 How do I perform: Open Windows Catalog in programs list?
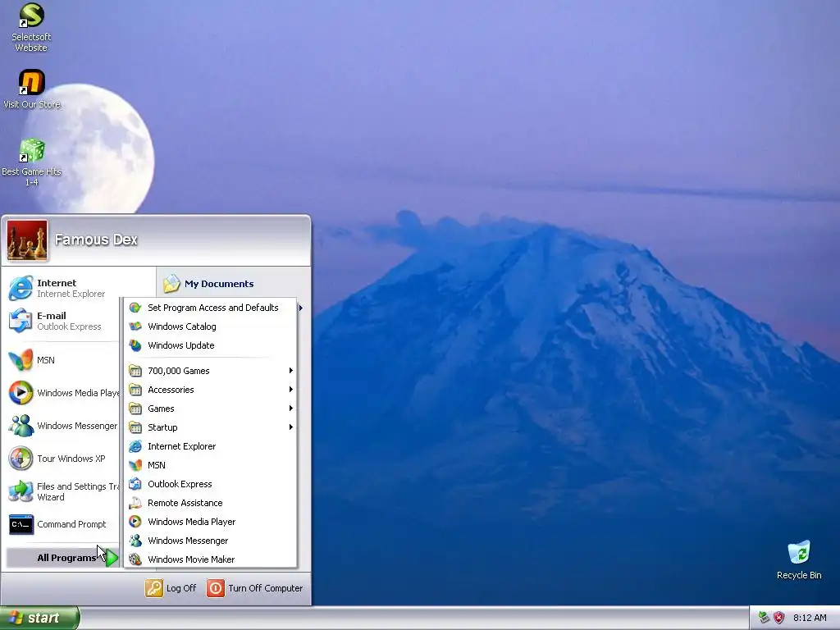click(210, 326)
